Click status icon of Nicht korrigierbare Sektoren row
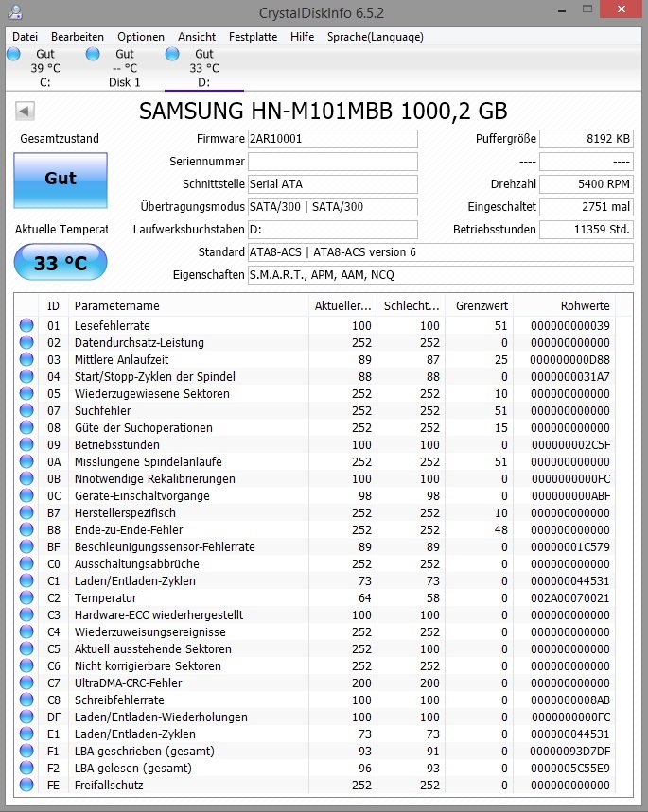648x812 pixels. tap(26, 665)
